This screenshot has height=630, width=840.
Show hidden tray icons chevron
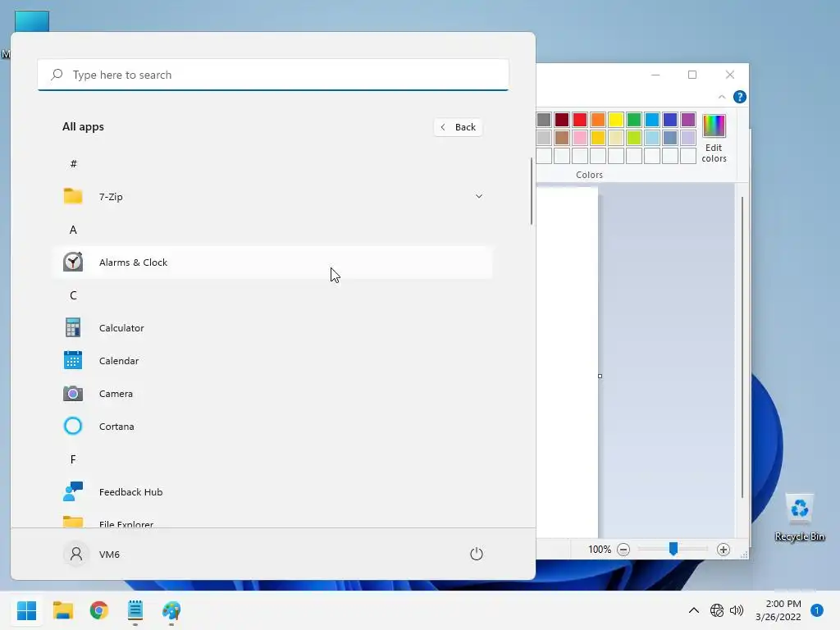[694, 610]
